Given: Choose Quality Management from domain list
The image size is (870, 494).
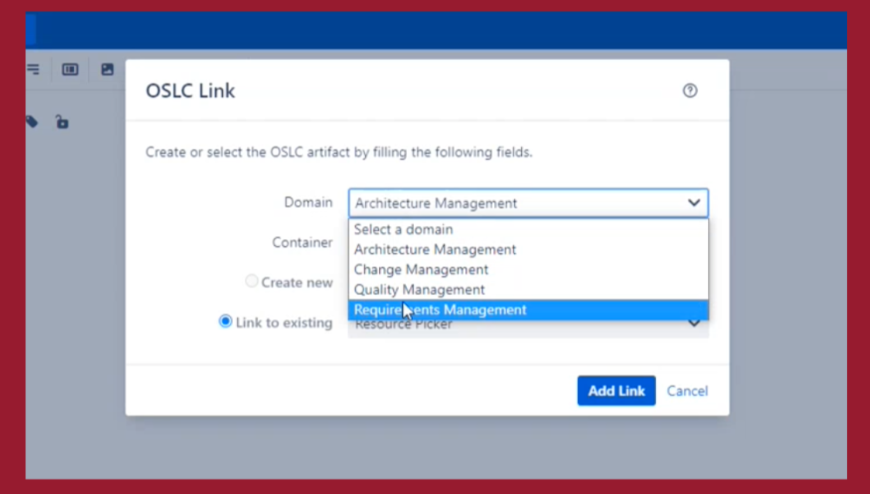Looking at the screenshot, I should (x=528, y=289).
